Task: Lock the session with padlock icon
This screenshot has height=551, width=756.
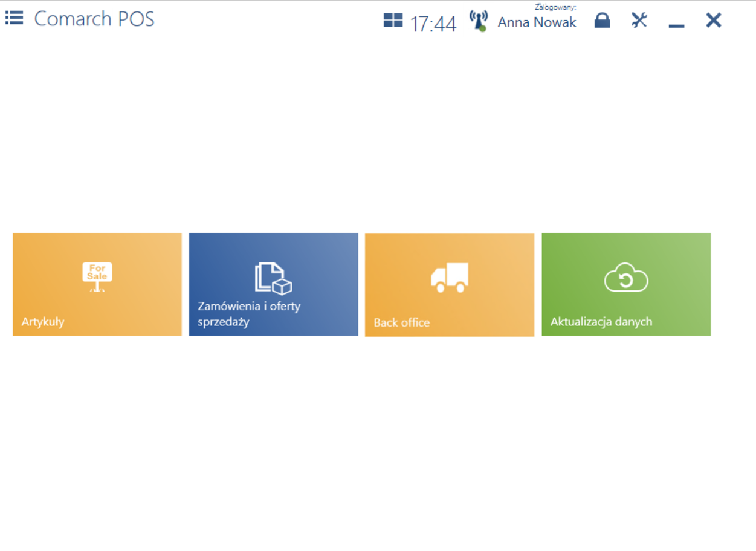Action: [x=602, y=21]
